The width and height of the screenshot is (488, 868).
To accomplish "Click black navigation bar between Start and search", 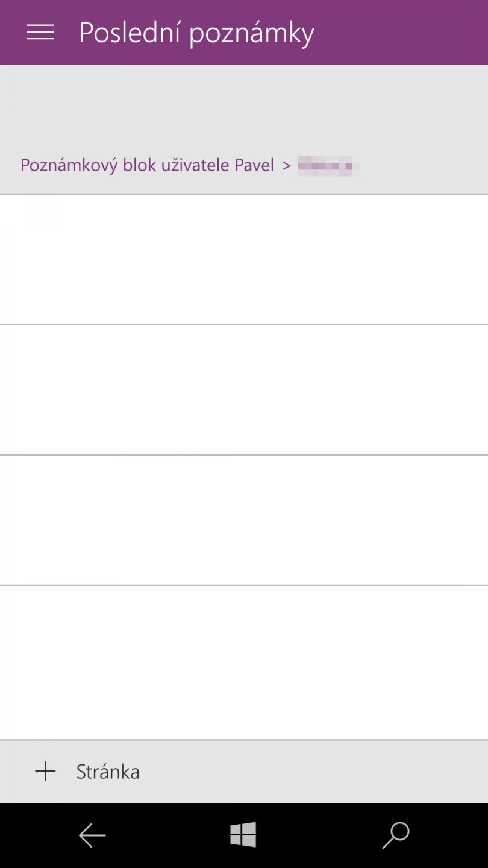I will tap(319, 835).
